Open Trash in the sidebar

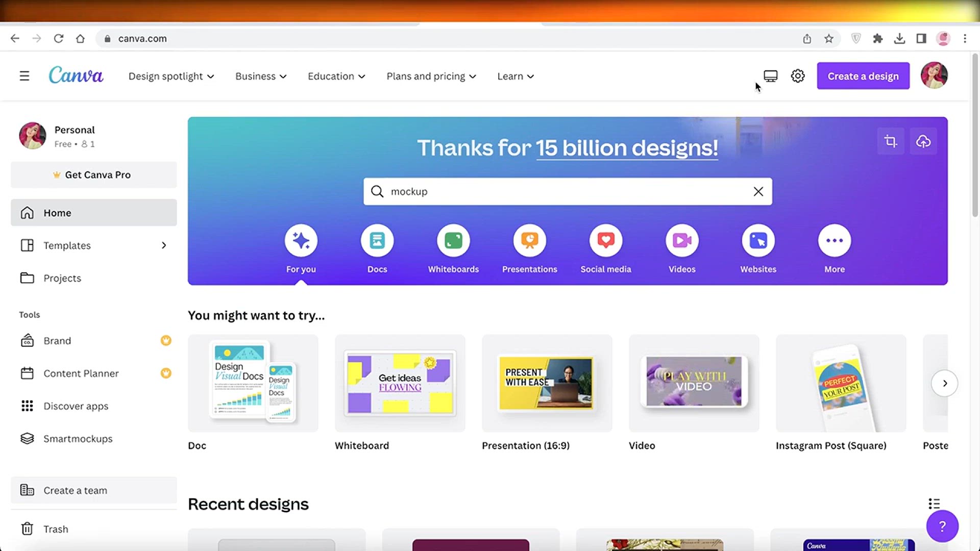coord(94,529)
